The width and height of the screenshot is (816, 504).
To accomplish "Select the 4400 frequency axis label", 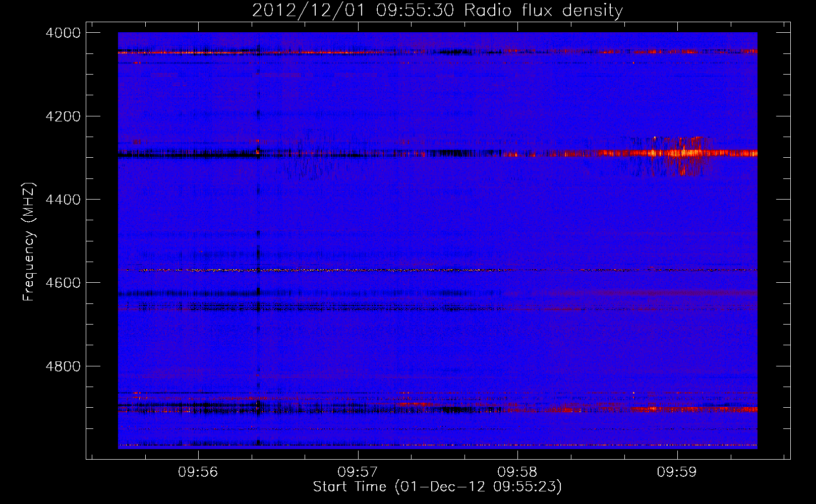I will click(63, 200).
